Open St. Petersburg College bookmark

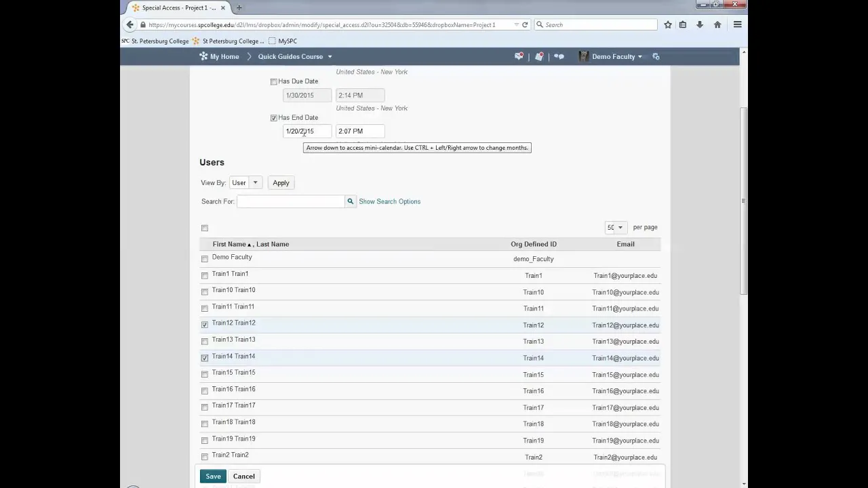155,41
